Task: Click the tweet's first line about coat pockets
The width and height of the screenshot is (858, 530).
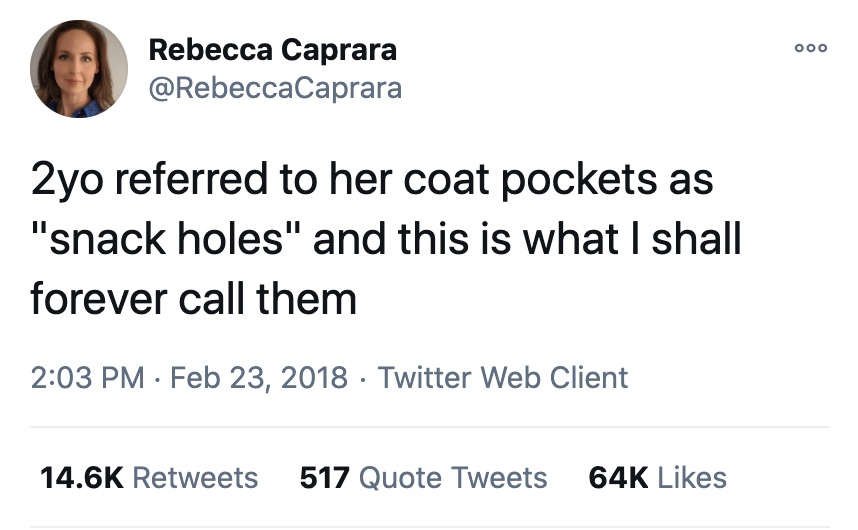Action: tap(372, 179)
